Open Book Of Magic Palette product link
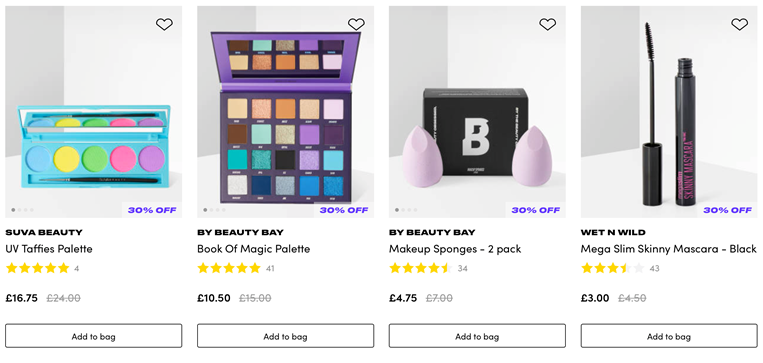The image size is (763, 363). pos(254,249)
